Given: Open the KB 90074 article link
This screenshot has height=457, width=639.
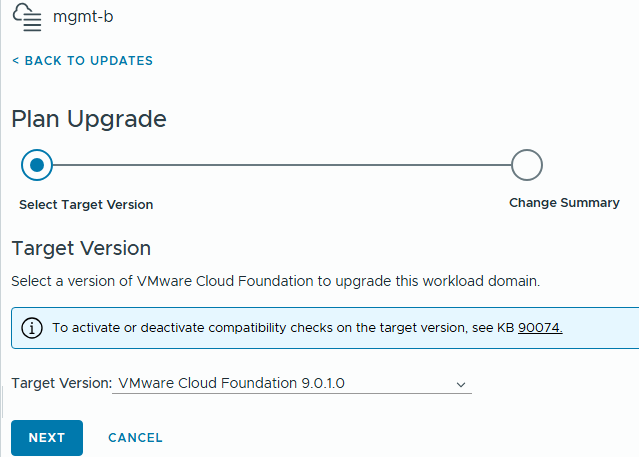Looking at the screenshot, I should coord(540,328).
